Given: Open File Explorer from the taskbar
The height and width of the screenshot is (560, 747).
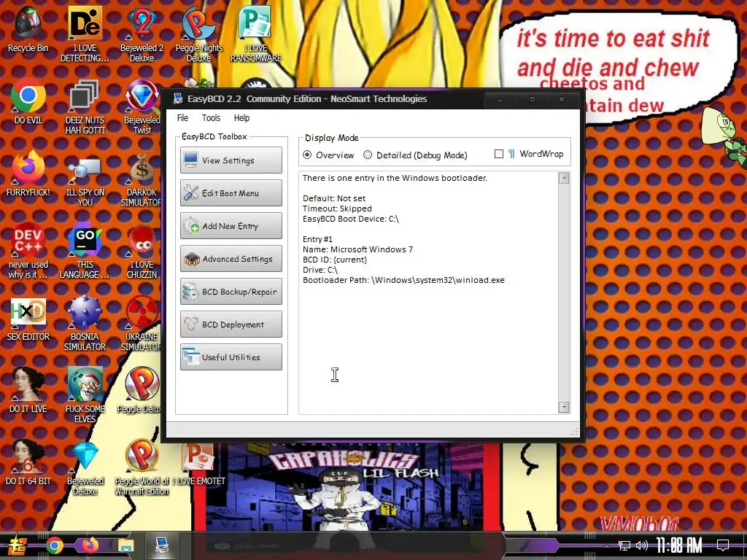Looking at the screenshot, I should coord(125,545).
